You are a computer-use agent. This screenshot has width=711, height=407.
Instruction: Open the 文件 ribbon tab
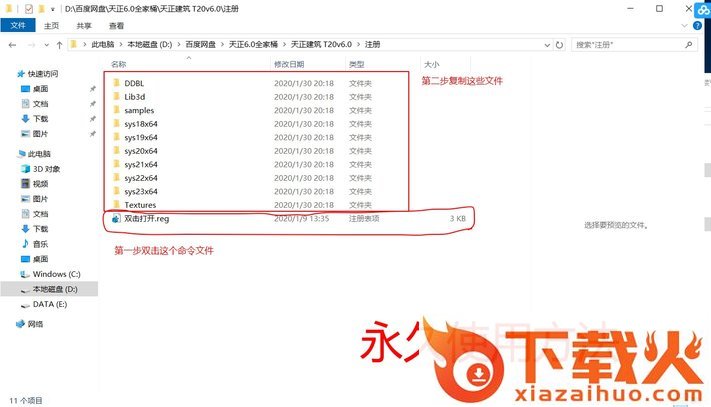pyautogui.click(x=18, y=25)
